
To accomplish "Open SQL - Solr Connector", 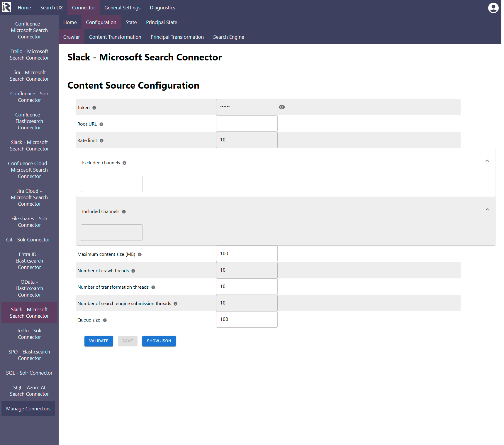I will click(29, 373).
